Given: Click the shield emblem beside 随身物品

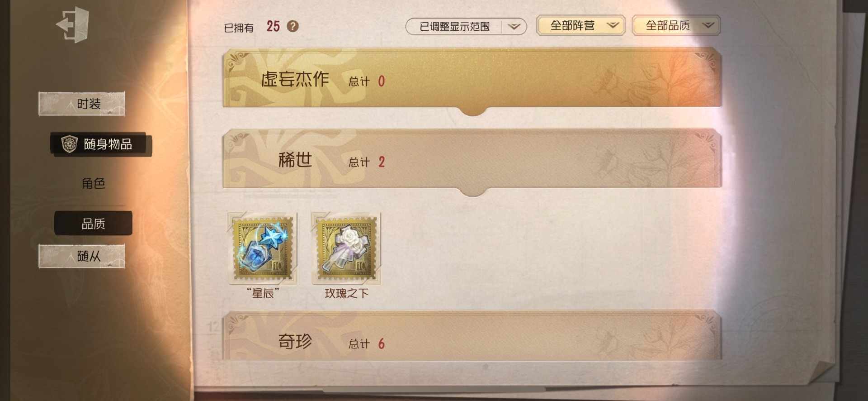Looking at the screenshot, I should tap(69, 144).
